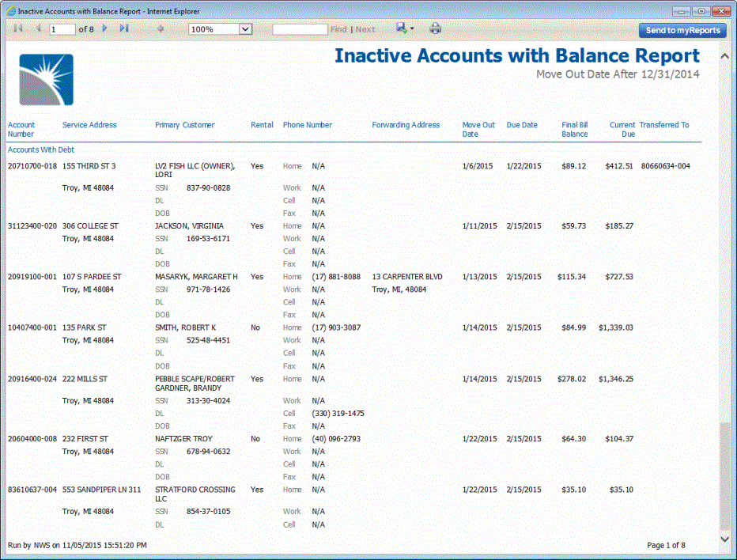Click the Run by NWS timestamp footer
The width and height of the screenshot is (737, 560).
coord(77,546)
